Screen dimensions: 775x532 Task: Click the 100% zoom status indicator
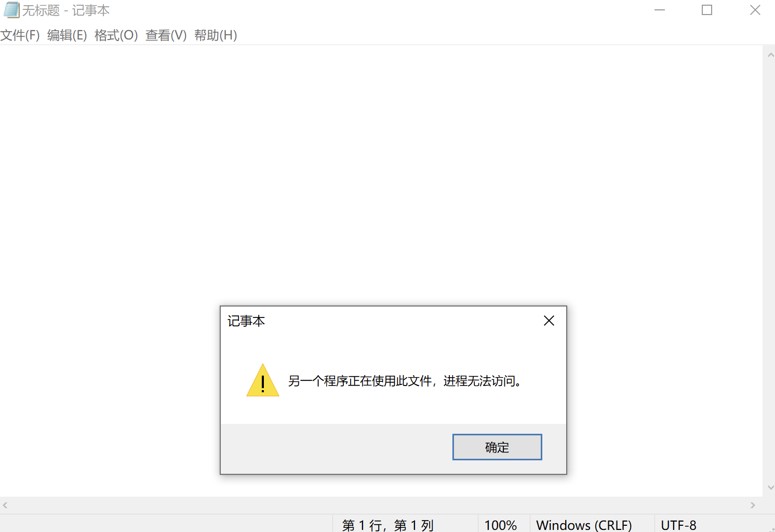pos(501,525)
